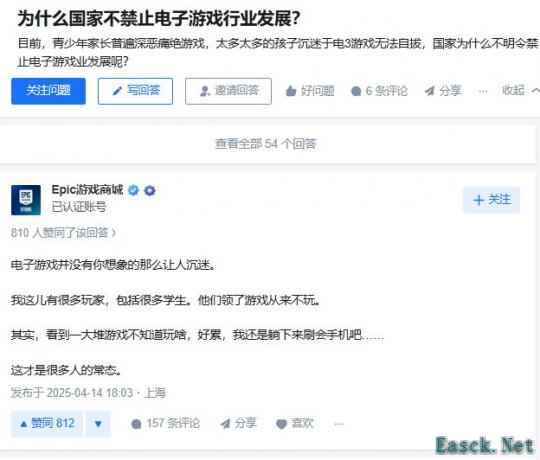Upvote the answer with 赞同 812
The width and height of the screenshot is (540, 460).
click(47, 424)
